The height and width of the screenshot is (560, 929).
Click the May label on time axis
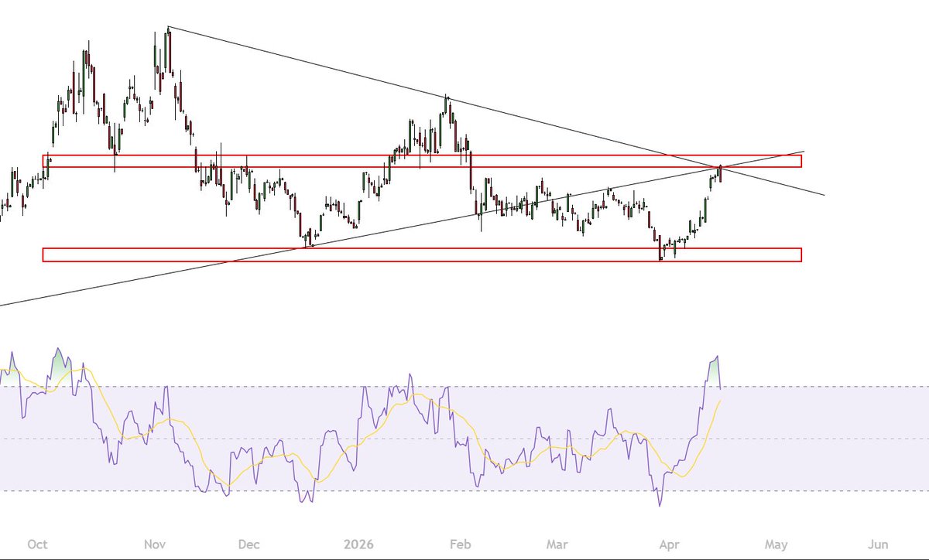tap(776, 543)
